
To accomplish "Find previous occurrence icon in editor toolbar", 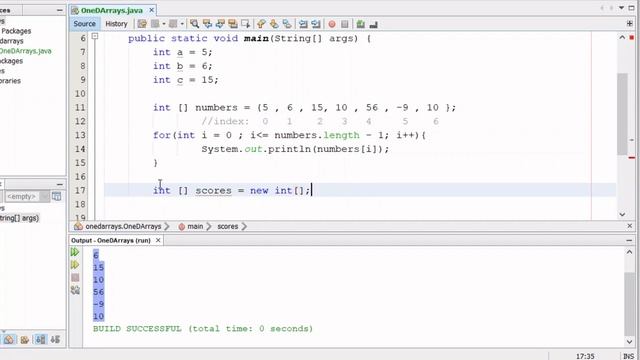I will tap(207, 24).
